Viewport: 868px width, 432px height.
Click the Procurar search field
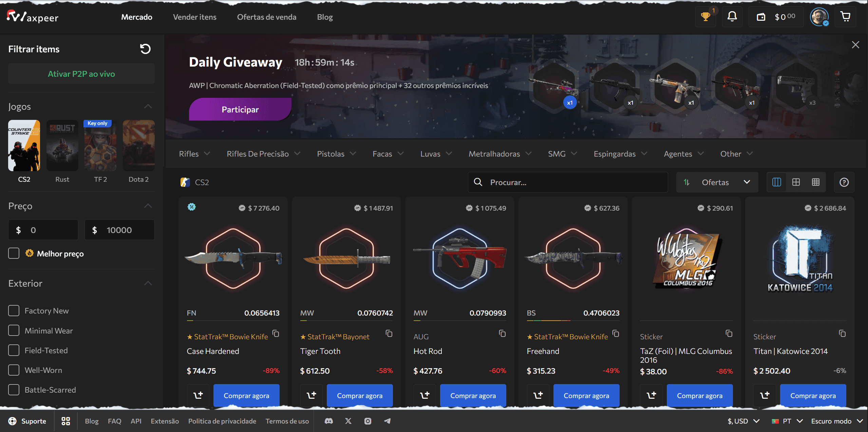[x=568, y=182]
